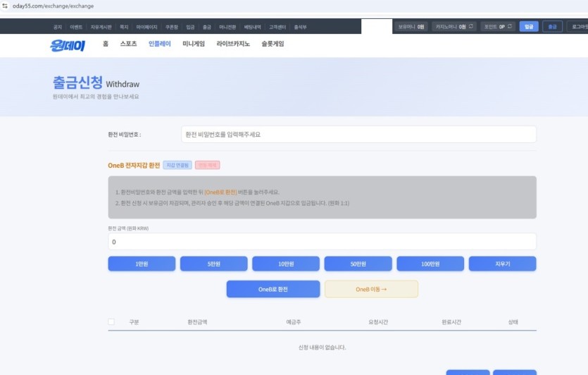Click the 신청 내용이 없습니다. message
This screenshot has height=375, width=588.
click(322, 348)
